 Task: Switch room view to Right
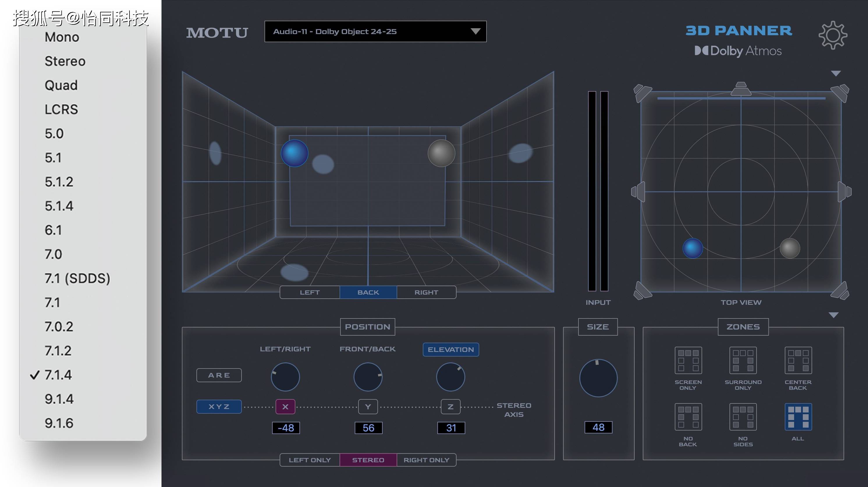[427, 292]
